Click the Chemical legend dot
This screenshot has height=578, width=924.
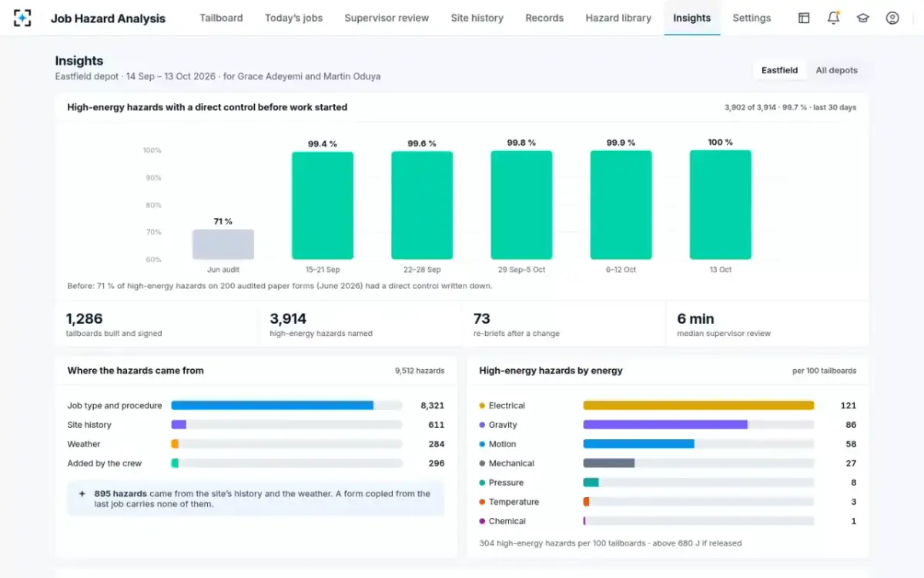tap(482, 521)
